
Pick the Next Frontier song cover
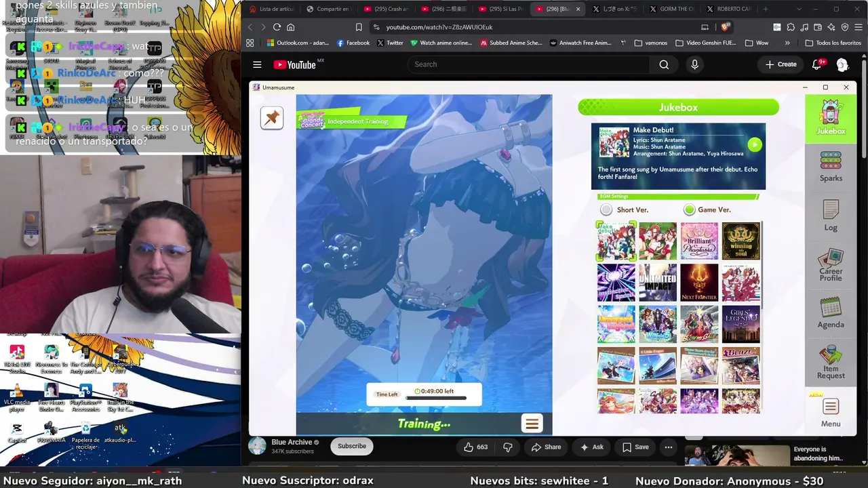(x=699, y=283)
